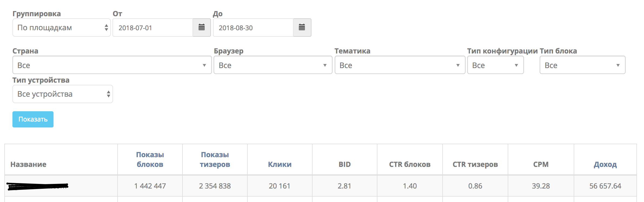Select the Тип устройства dropdown

[x=62, y=94]
